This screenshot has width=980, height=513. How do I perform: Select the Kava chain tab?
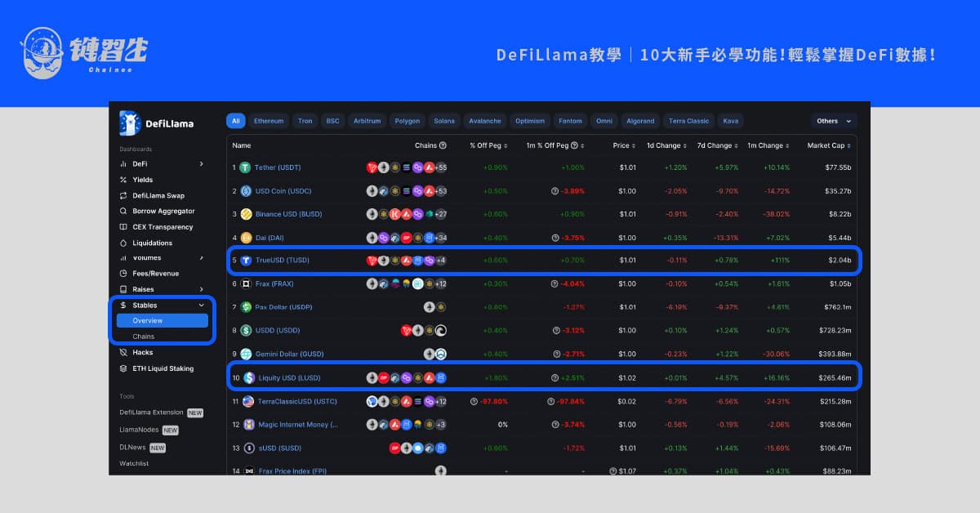731,121
